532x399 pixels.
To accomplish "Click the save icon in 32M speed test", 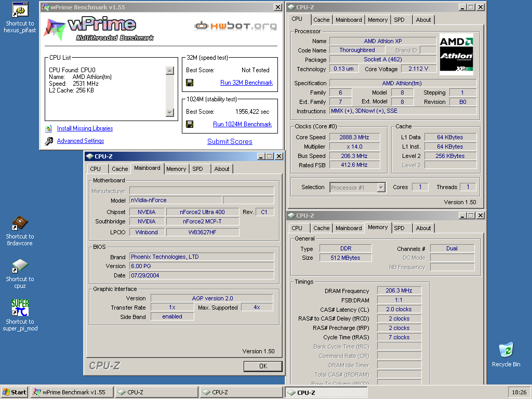I will tap(190, 83).
